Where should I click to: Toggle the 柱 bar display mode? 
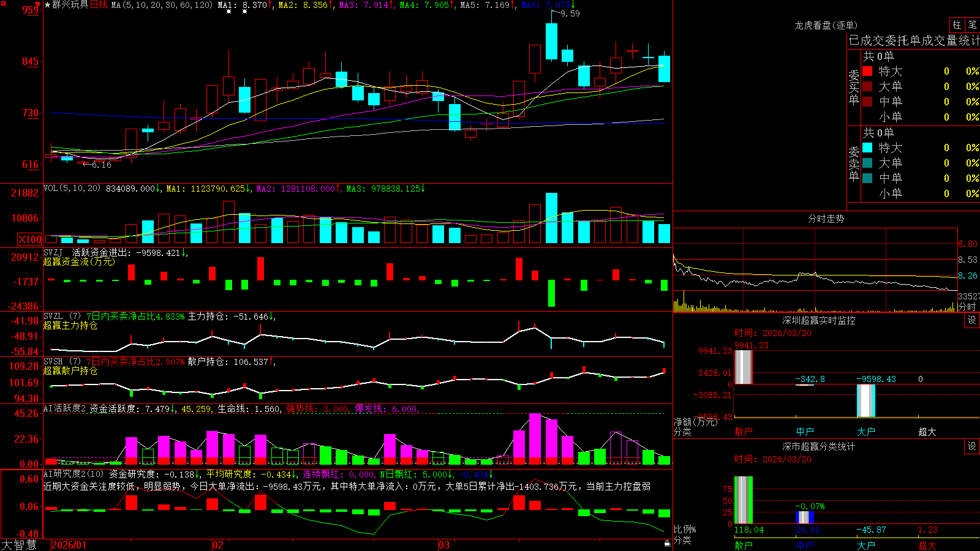(957, 25)
